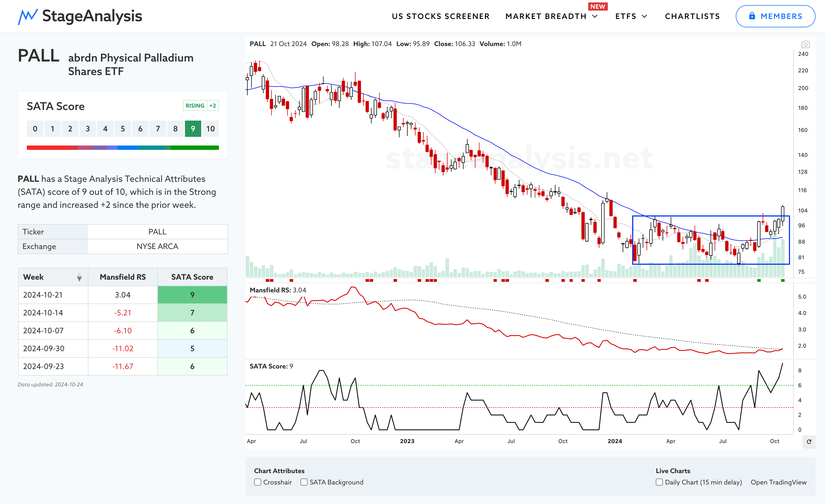Select SATA score box 10
Viewport: 825px width, 504px height.
pos(211,129)
